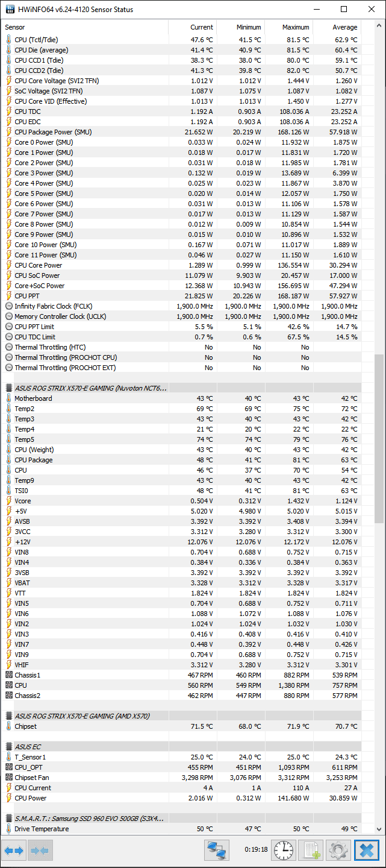Select the CPU Package Power (SMU) row
The height and width of the screenshot is (868, 386).
[x=53, y=132]
